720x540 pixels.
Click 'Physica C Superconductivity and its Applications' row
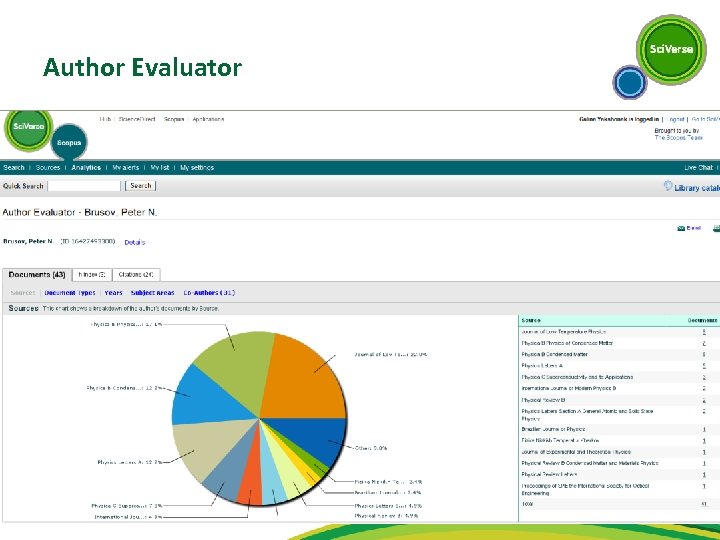[619, 377]
